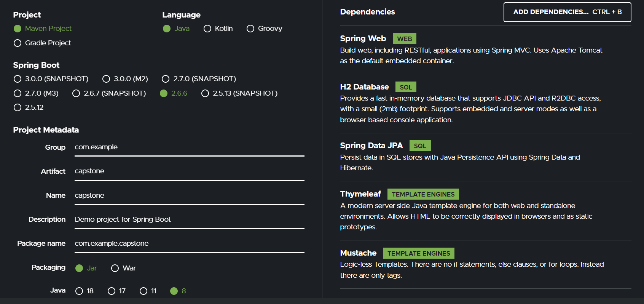Click the Spring Boot section heading
Image resolution: width=644 pixels, height=304 pixels.
click(x=36, y=65)
